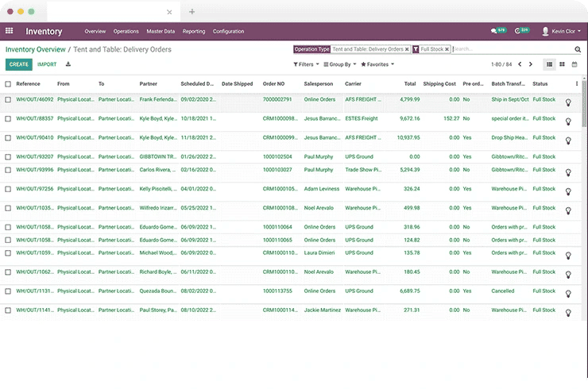This screenshot has height=389, width=588.
Task: Open the Inventory Overview breadcrumb link
Action: (x=35, y=49)
